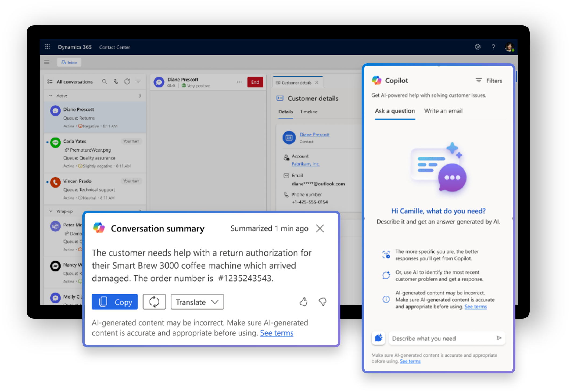
Task: Open the Diane Prescott contact link
Action: pyautogui.click(x=314, y=135)
